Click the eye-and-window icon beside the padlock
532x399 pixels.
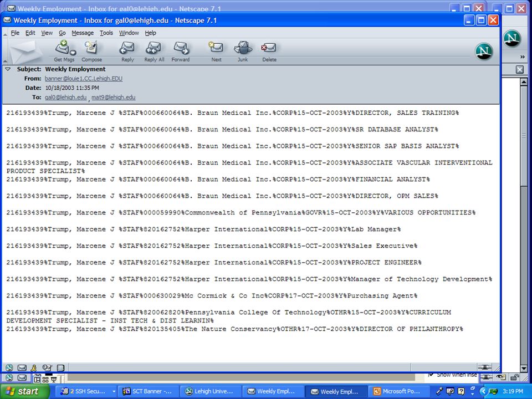point(501,377)
